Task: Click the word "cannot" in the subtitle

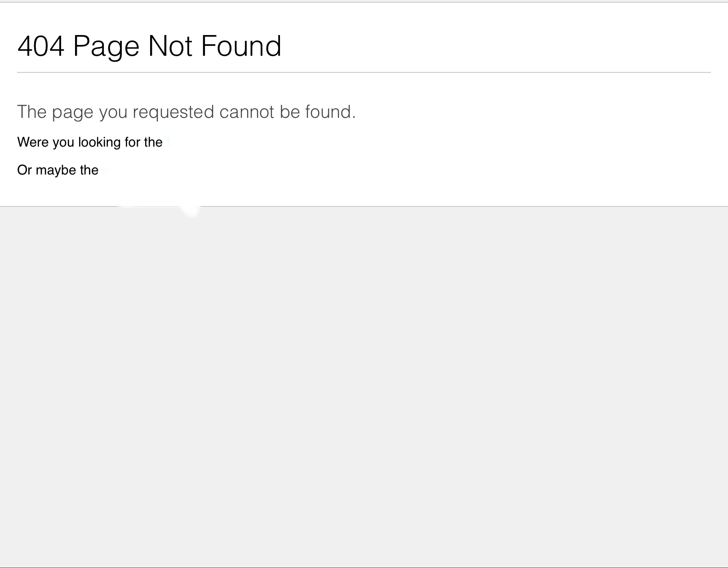Action: coord(247,112)
